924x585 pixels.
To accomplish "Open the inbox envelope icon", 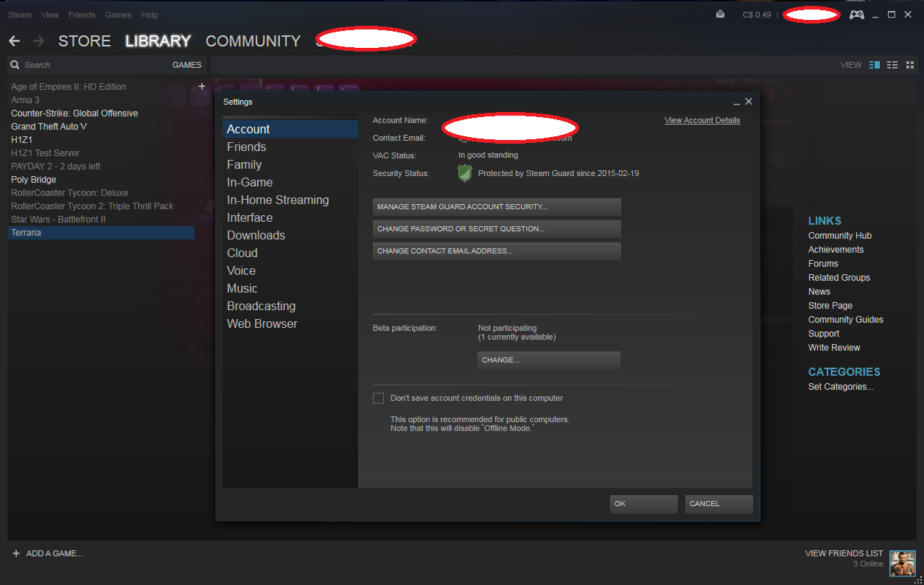I will pyautogui.click(x=720, y=15).
